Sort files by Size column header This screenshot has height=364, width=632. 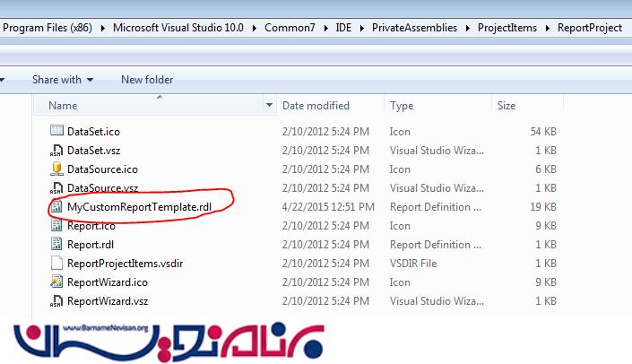pyautogui.click(x=506, y=106)
